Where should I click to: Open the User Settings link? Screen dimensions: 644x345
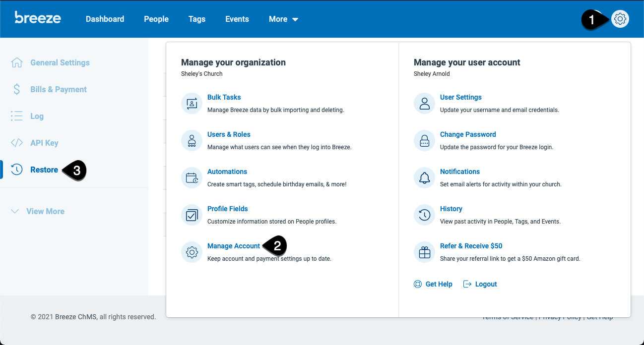pyautogui.click(x=461, y=97)
